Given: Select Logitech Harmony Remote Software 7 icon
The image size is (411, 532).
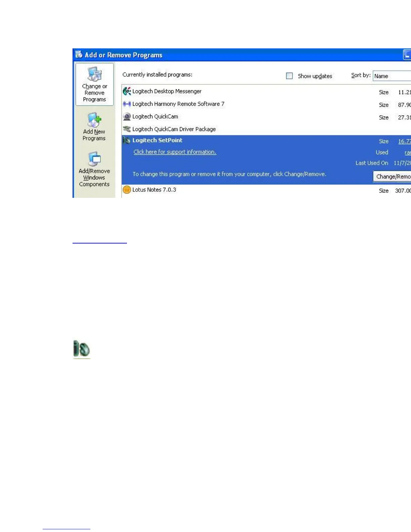Looking at the screenshot, I should coord(127,104).
